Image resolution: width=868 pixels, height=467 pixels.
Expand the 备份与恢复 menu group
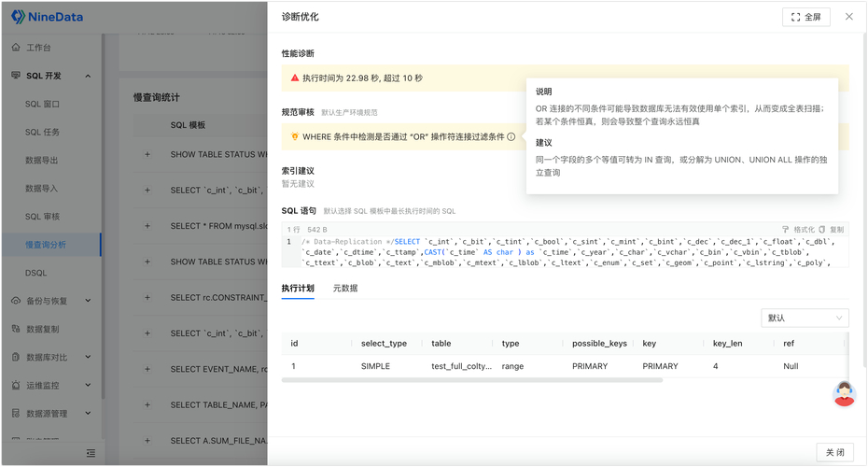click(x=88, y=301)
